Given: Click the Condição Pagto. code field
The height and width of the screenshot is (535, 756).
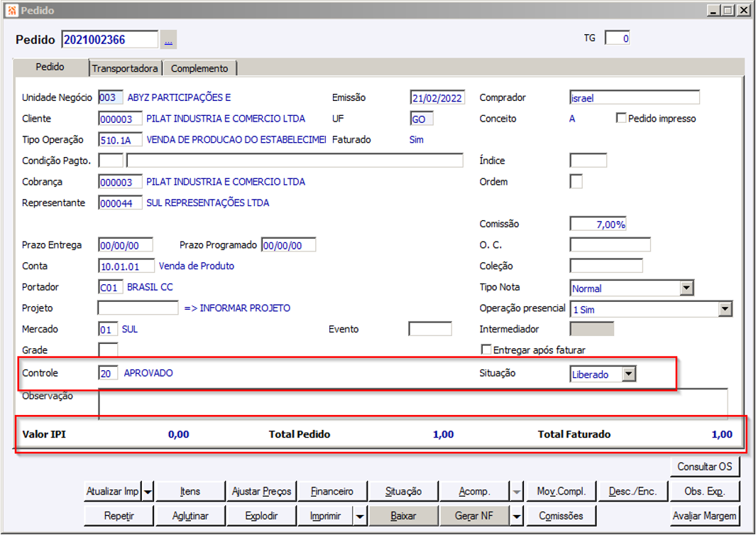Looking at the screenshot, I should coord(111,161).
